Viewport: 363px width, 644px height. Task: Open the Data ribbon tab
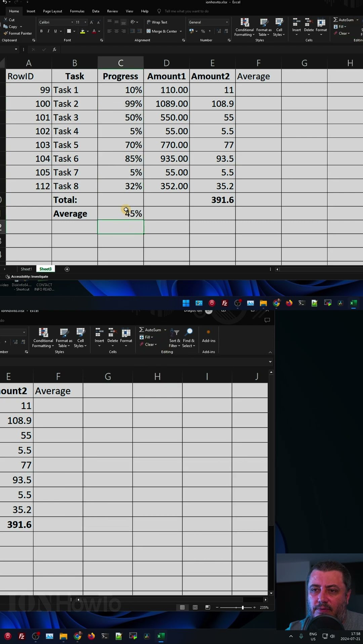(x=96, y=11)
